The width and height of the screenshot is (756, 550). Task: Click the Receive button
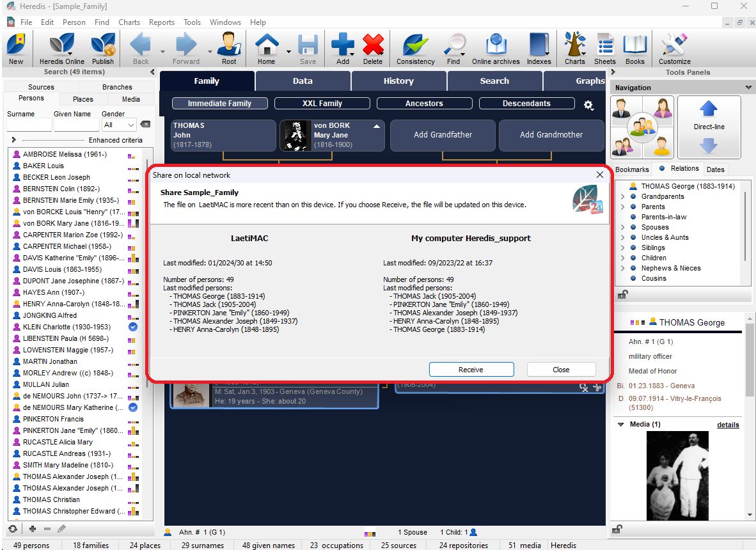[471, 370]
